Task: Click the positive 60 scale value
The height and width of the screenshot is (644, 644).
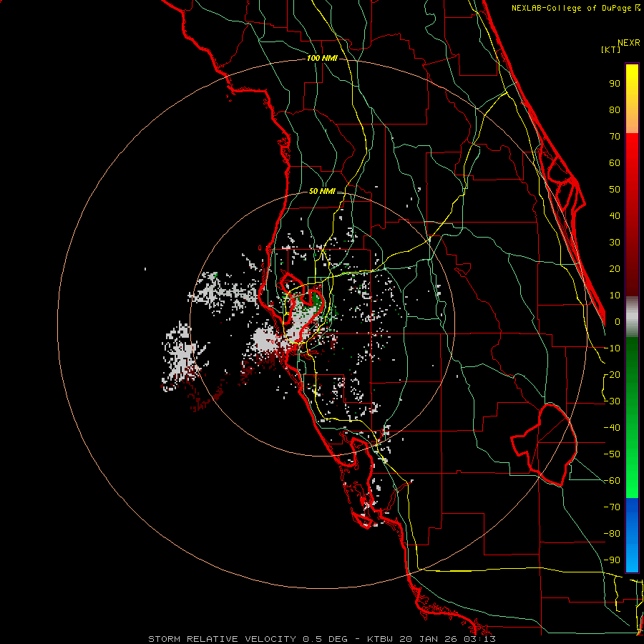Action: 615,162
